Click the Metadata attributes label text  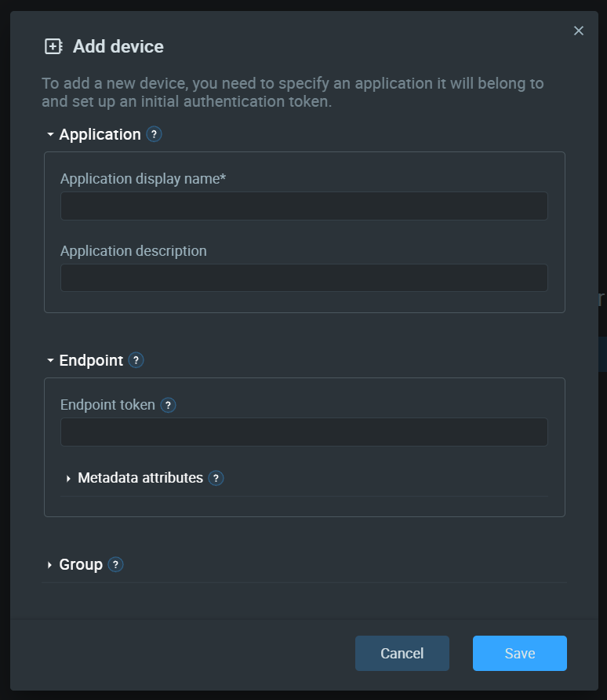(140, 478)
